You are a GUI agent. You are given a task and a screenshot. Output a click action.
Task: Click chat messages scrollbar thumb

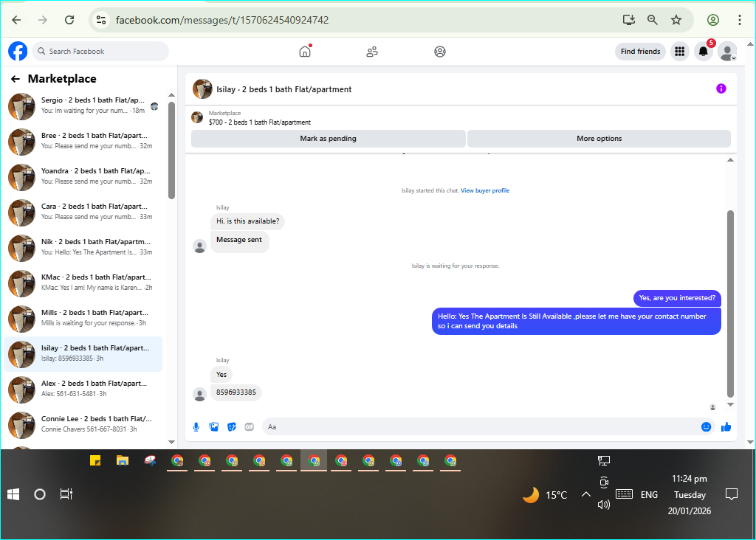click(x=730, y=303)
